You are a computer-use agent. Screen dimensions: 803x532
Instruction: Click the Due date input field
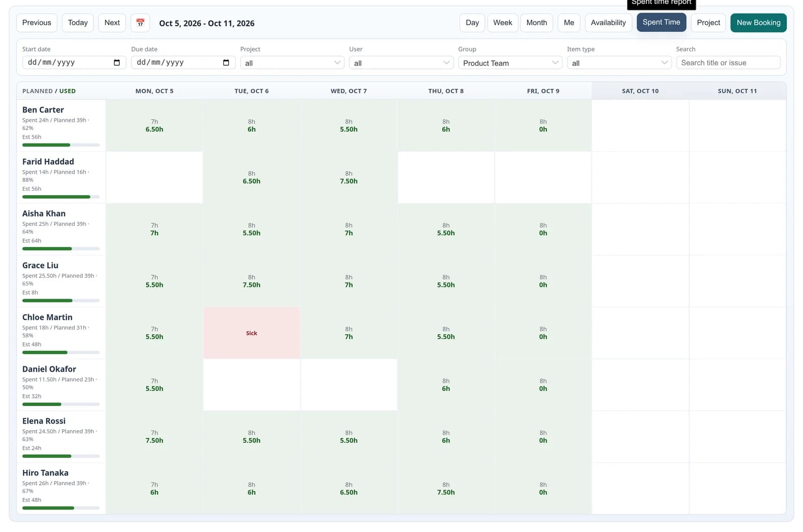tap(183, 63)
